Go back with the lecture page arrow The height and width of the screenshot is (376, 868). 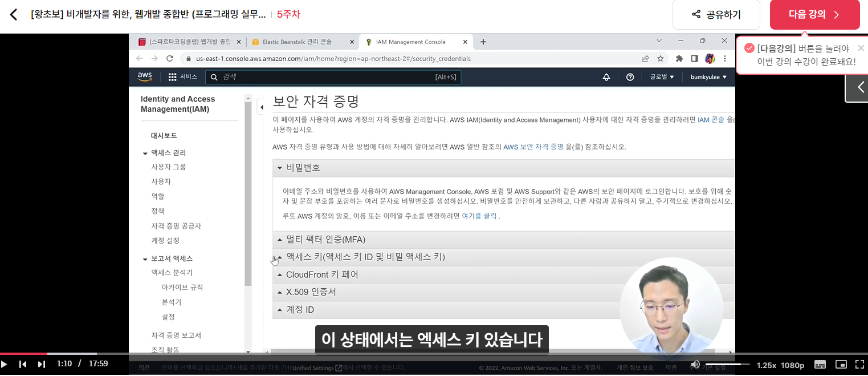14,14
